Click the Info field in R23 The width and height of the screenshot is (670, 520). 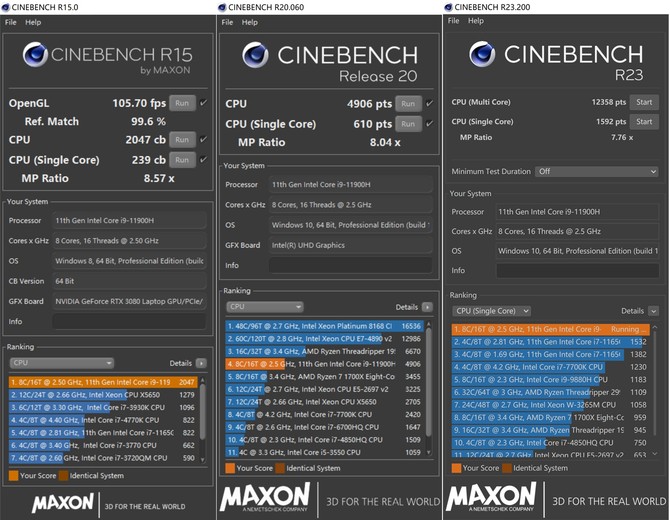577,270
